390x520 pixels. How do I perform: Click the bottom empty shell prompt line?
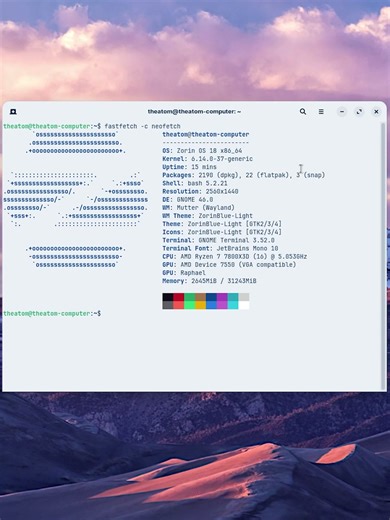[x=52, y=313]
